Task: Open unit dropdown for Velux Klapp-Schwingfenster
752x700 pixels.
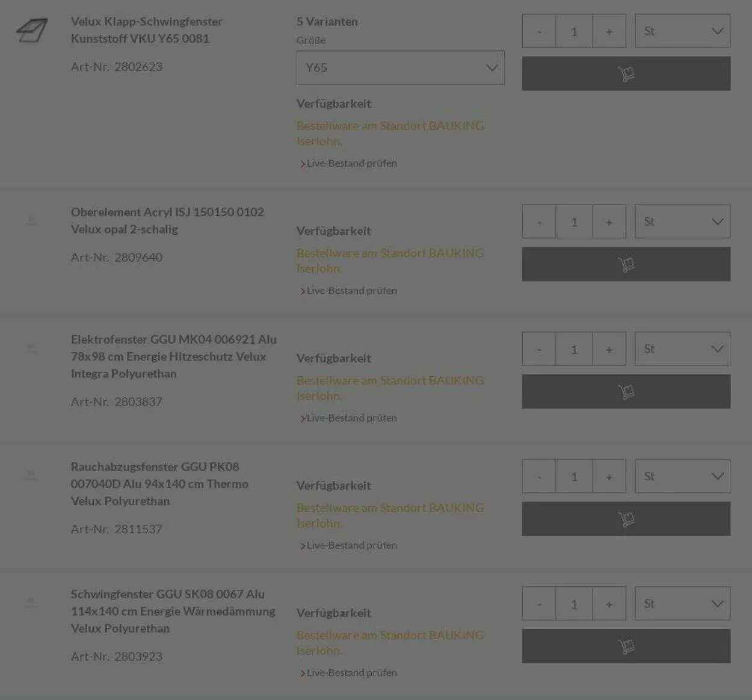Action: (682, 31)
